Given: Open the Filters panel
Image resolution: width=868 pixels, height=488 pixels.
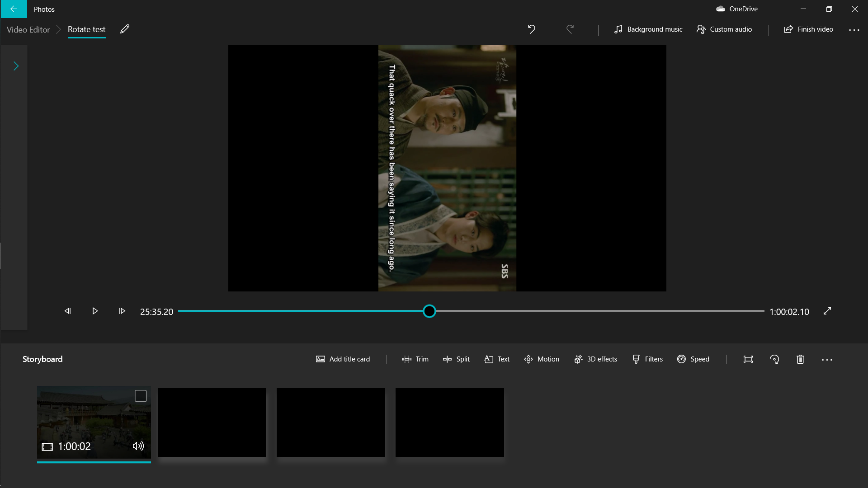Looking at the screenshot, I should pos(647,359).
